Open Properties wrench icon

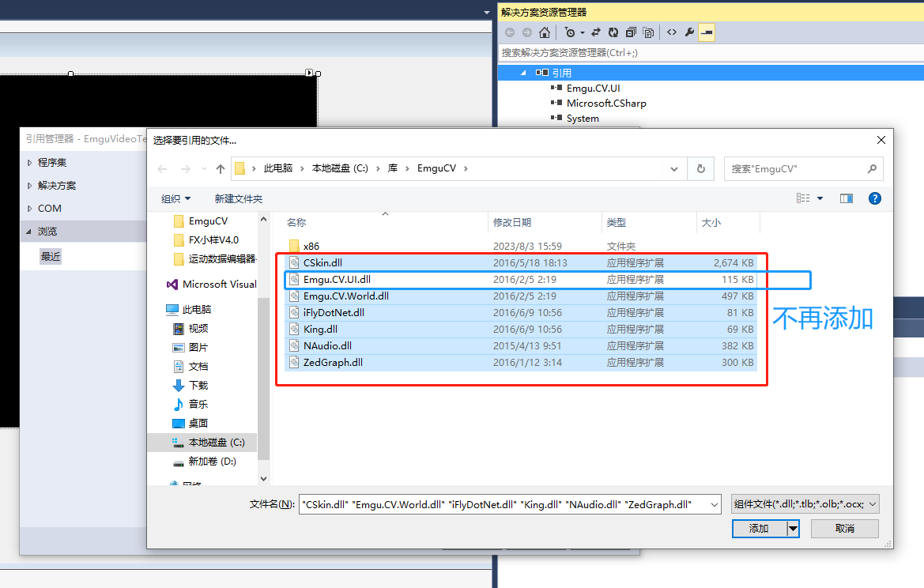click(689, 33)
